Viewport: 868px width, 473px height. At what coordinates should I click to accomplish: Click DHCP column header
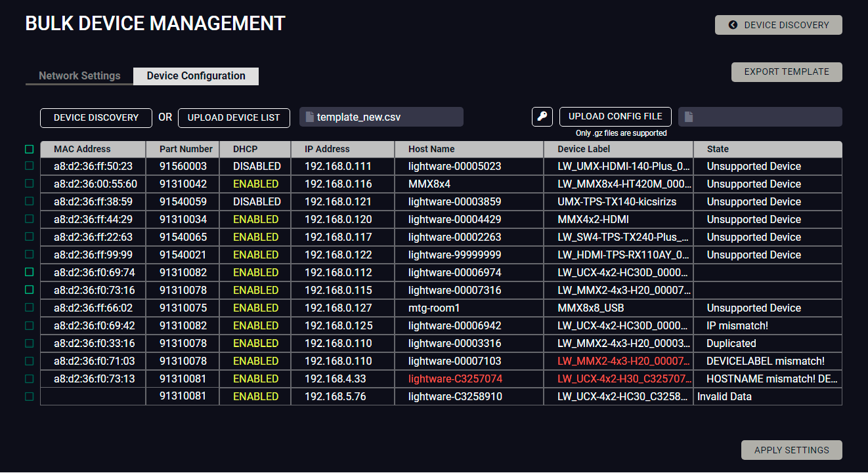[255, 149]
